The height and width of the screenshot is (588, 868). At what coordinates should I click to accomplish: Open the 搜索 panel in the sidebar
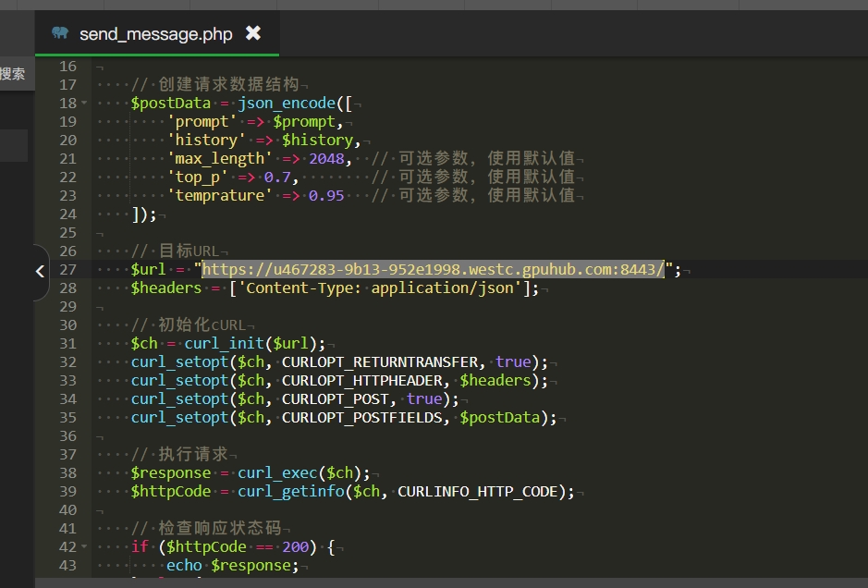13,74
